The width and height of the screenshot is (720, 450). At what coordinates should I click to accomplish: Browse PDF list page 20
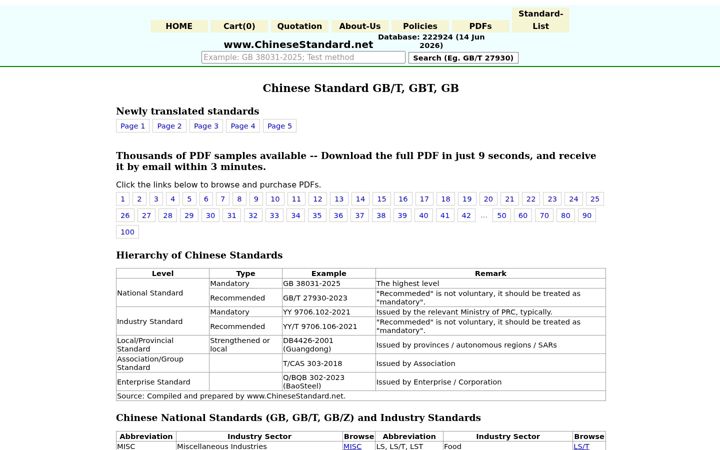pyautogui.click(x=488, y=199)
